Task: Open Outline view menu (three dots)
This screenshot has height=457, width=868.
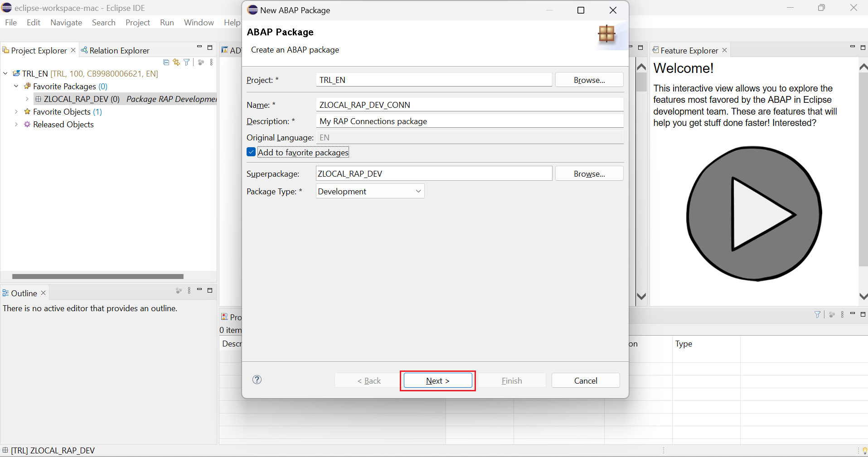Action: [189, 291]
